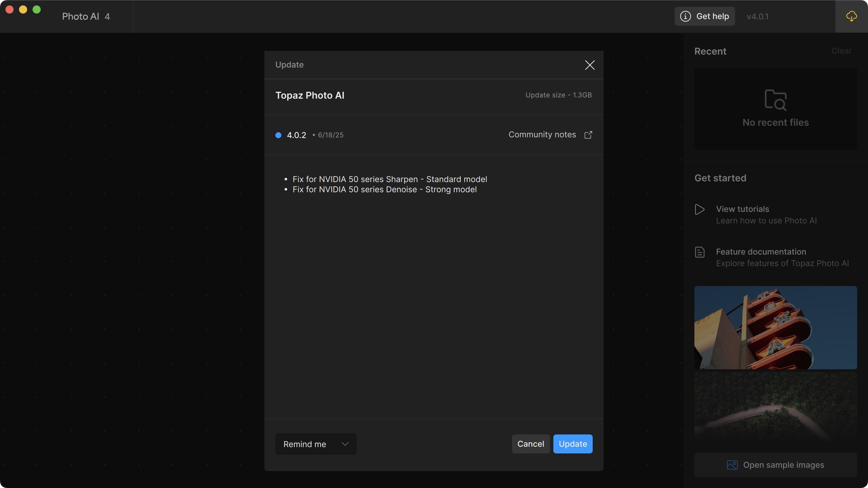Open Get help button

[705, 16]
